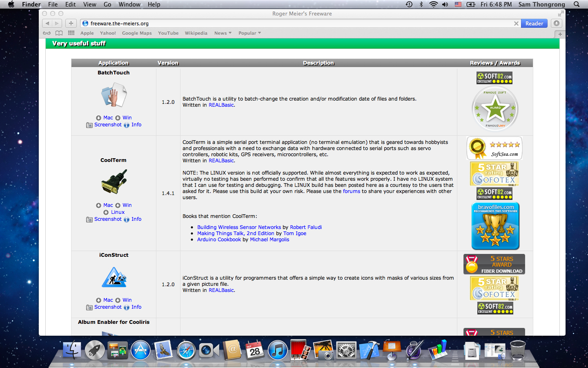Open the Go menu

pyautogui.click(x=107, y=4)
